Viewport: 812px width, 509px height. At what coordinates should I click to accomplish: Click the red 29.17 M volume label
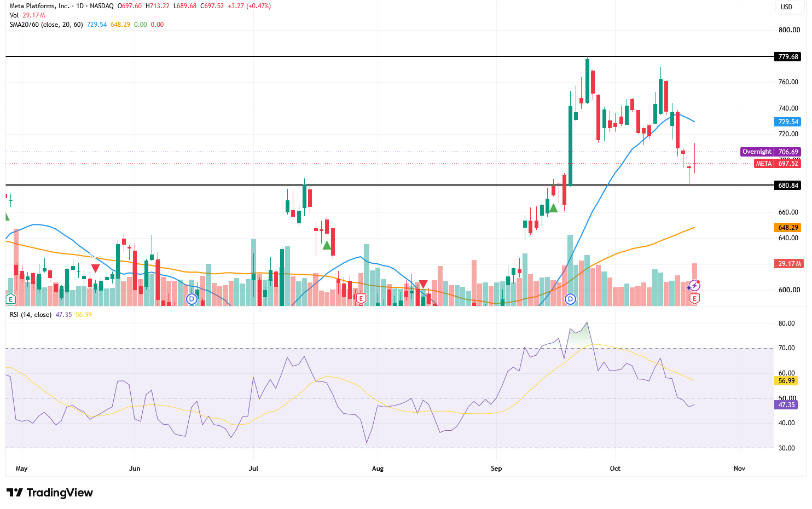790,264
